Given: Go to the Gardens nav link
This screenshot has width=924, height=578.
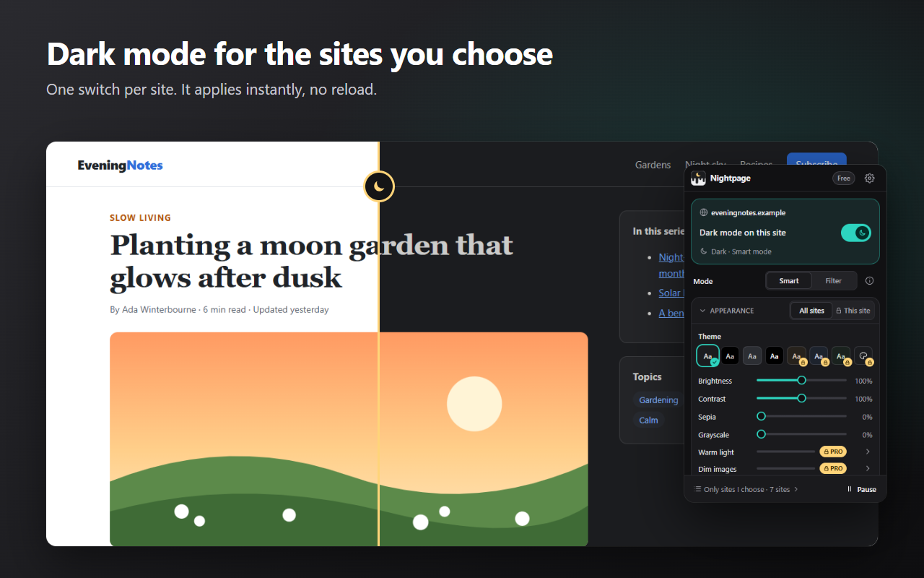Looking at the screenshot, I should tap(653, 165).
